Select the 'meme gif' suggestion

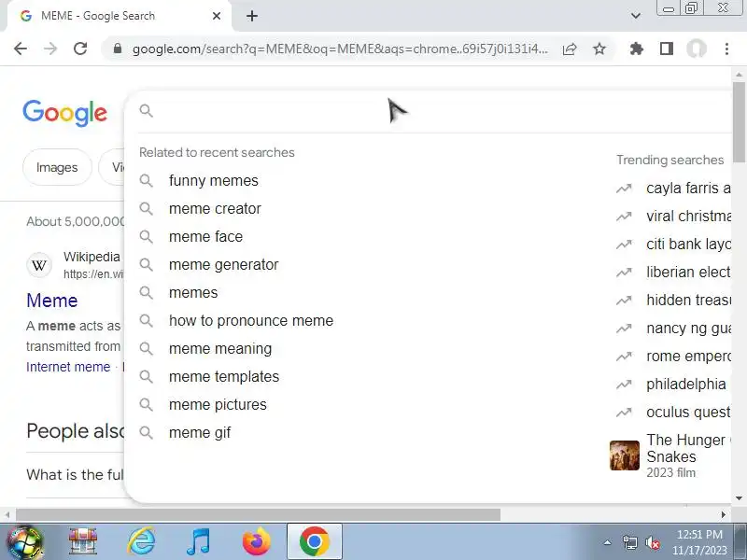coord(200,433)
